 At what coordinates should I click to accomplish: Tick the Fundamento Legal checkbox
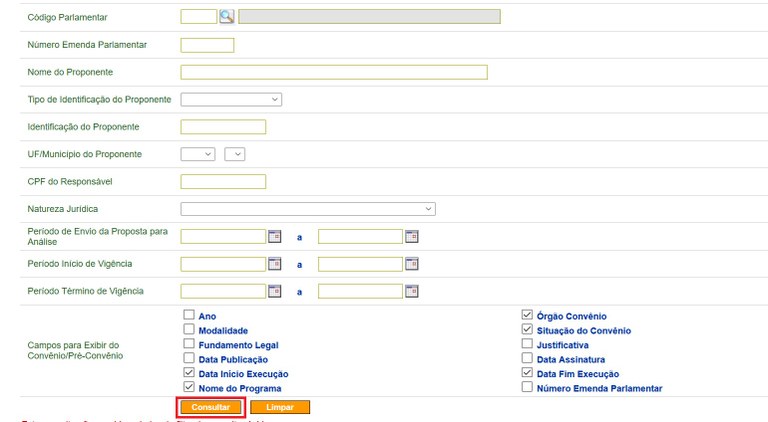point(189,344)
